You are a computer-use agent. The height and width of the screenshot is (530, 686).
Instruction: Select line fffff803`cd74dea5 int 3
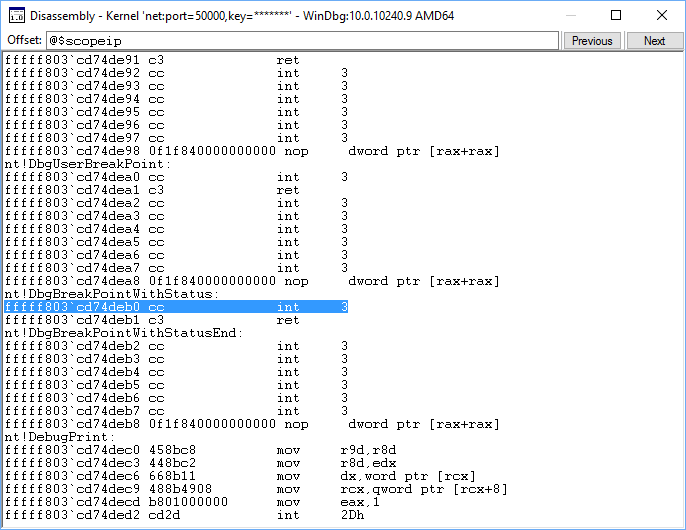tap(176, 242)
